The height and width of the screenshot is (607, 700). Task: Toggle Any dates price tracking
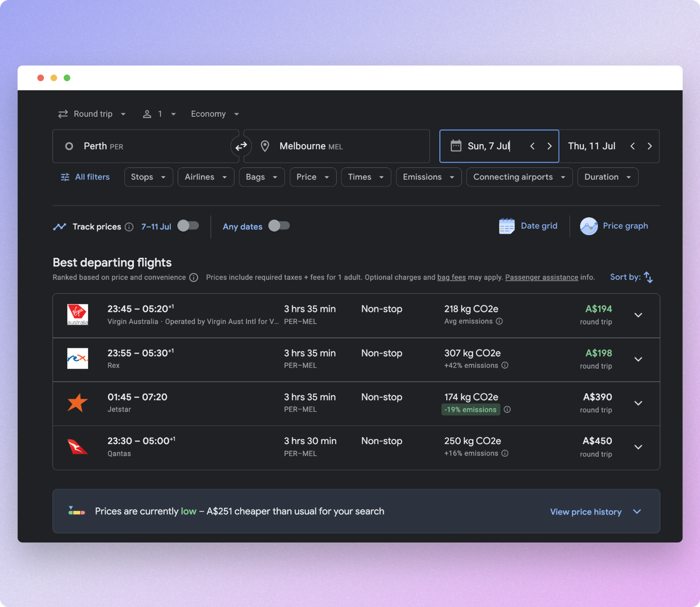pyautogui.click(x=279, y=226)
